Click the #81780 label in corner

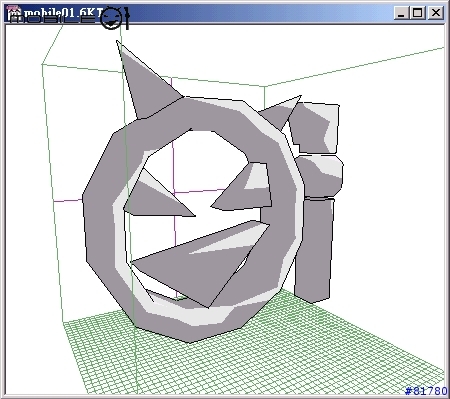click(426, 391)
